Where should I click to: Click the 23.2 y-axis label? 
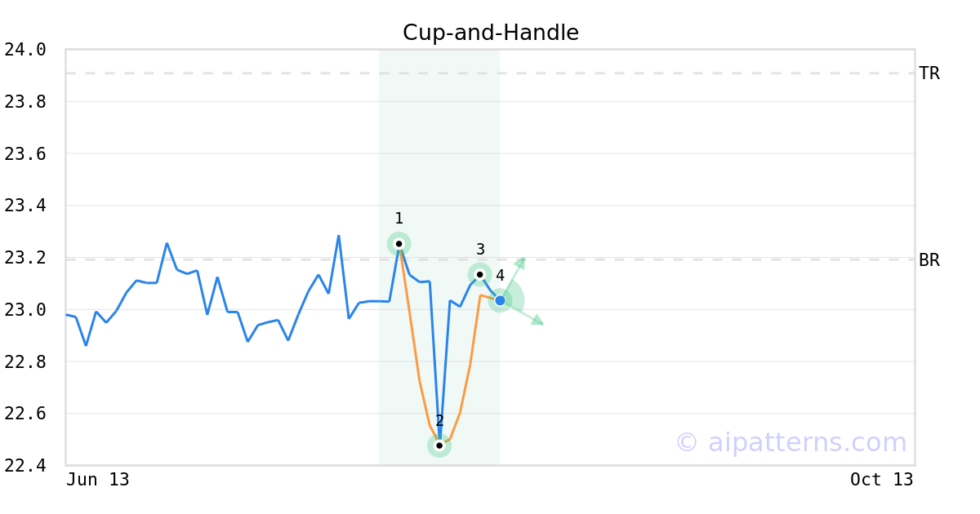tap(25, 258)
